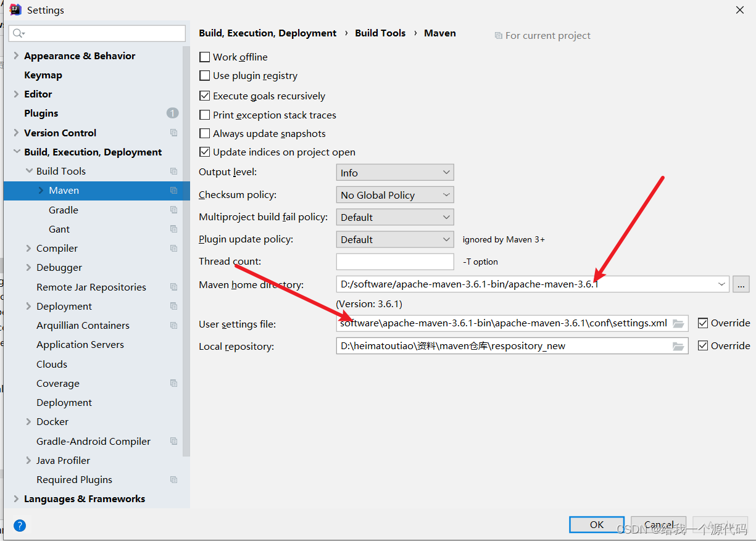Expand the Appearance & Behavior section
The width and height of the screenshot is (756, 541).
pyautogui.click(x=16, y=56)
